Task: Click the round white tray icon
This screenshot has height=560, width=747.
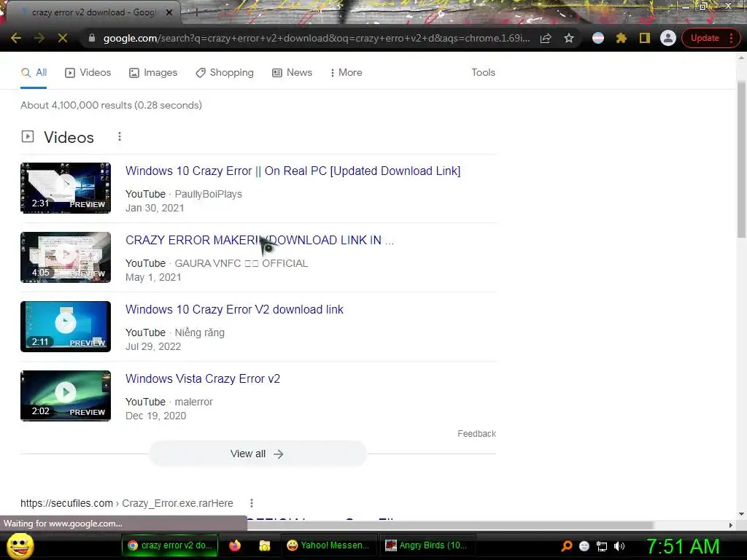Action: coord(584,546)
